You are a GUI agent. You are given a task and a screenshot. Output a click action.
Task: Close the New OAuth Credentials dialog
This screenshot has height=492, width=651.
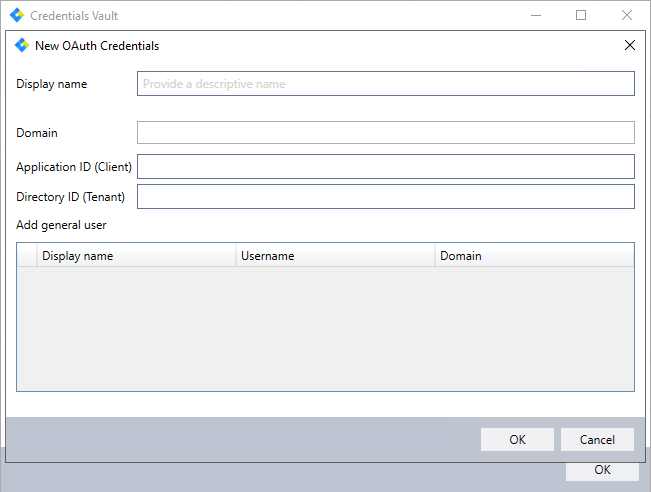(x=629, y=45)
